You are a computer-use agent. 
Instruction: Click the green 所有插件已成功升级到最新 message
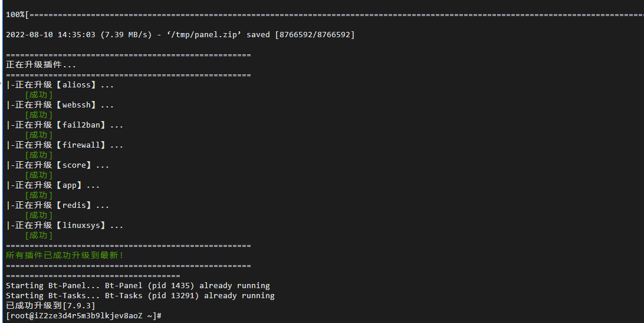pos(64,256)
